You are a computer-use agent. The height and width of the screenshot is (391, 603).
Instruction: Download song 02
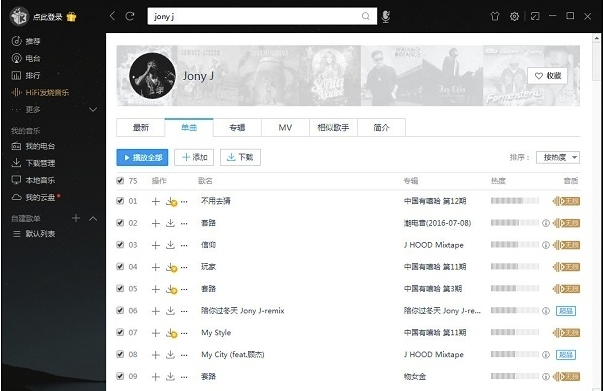pos(170,223)
